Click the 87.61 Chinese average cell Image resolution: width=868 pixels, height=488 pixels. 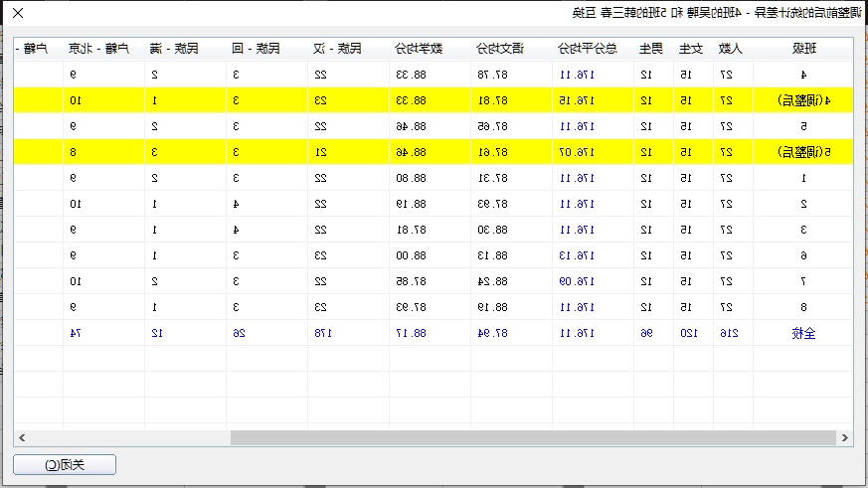coord(511,152)
